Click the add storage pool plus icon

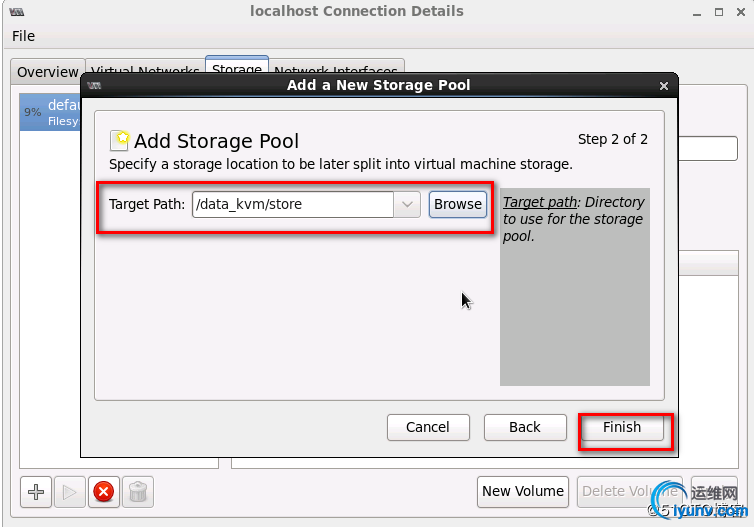point(36,491)
